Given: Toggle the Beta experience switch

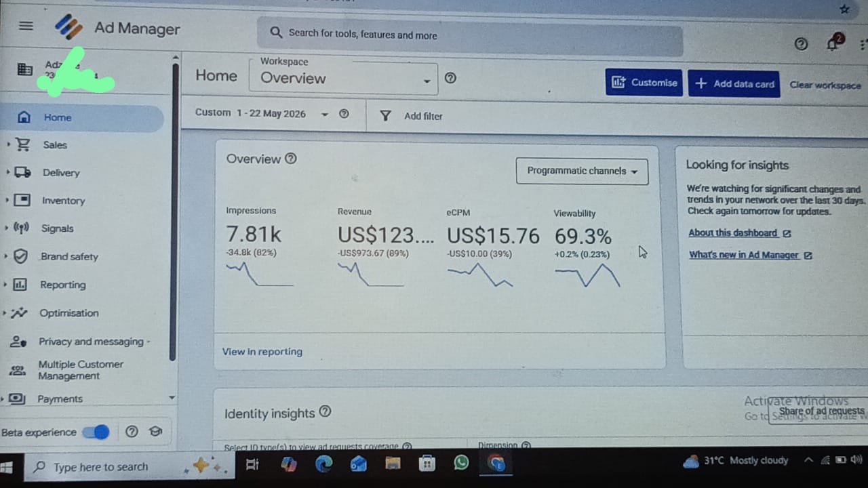Looking at the screenshot, I should pyautogui.click(x=96, y=432).
